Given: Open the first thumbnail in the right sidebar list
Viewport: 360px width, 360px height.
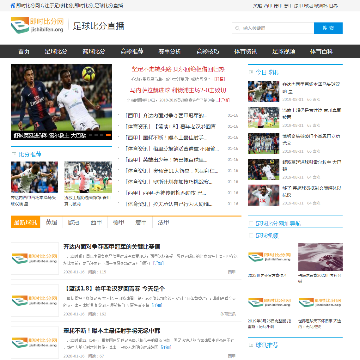Looking at the screenshot, I should click(263, 91).
